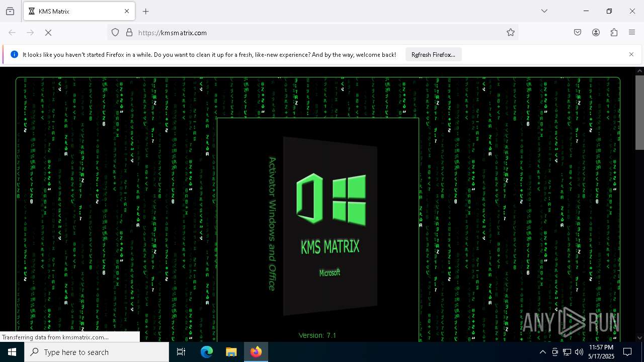Go back with the back arrow
The width and height of the screenshot is (644, 362).
click(12, 33)
